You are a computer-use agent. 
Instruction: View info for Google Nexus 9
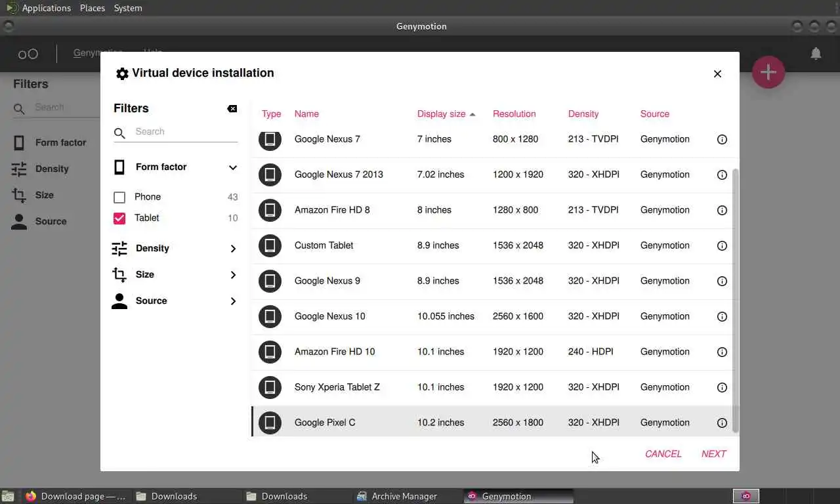click(722, 281)
